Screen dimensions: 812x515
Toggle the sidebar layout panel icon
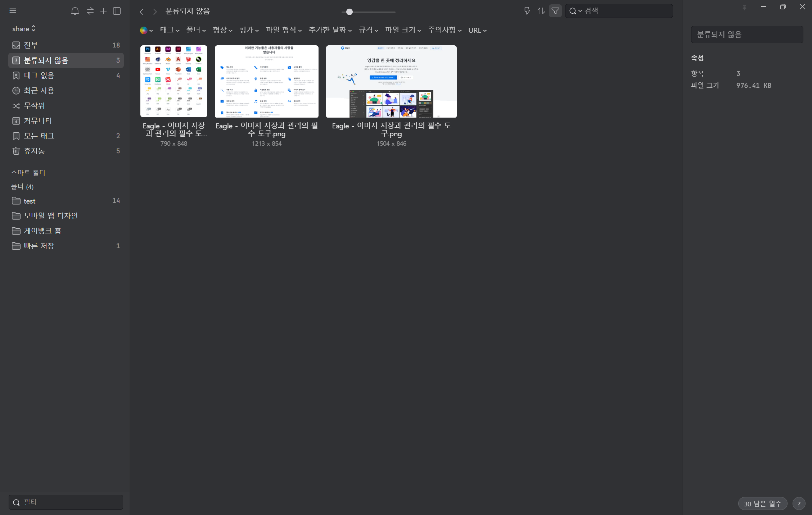[x=117, y=11]
